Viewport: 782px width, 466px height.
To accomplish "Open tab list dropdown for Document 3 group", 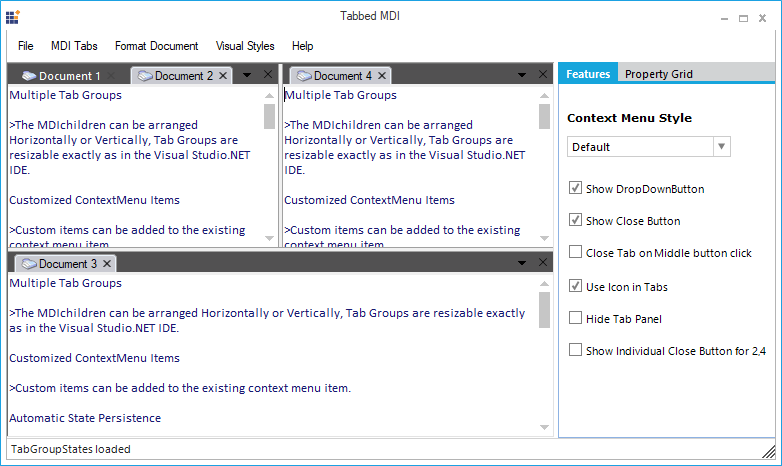I will pos(522,262).
